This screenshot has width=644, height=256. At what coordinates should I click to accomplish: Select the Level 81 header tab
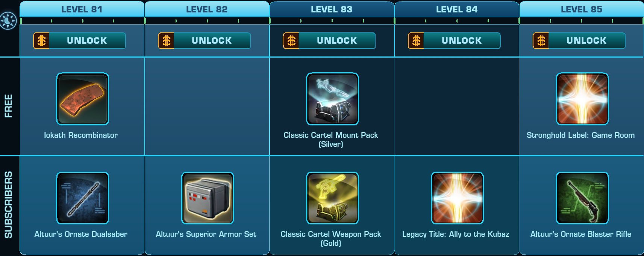tap(82, 9)
